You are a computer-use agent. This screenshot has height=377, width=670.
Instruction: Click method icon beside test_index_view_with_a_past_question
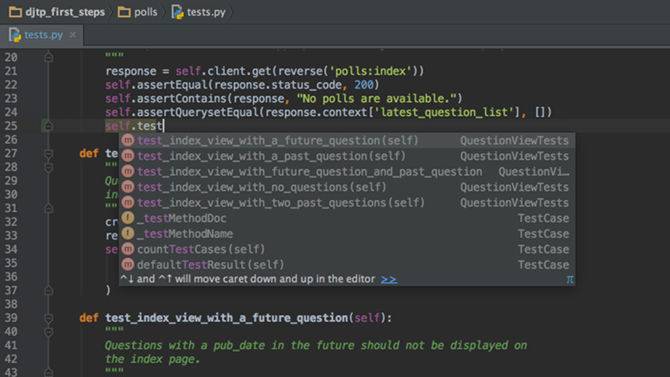click(x=128, y=156)
